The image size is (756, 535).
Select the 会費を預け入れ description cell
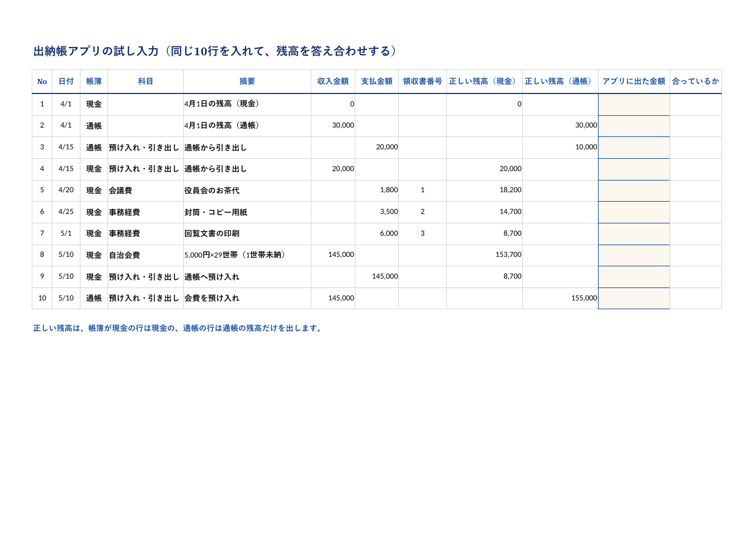pyautogui.click(x=247, y=299)
